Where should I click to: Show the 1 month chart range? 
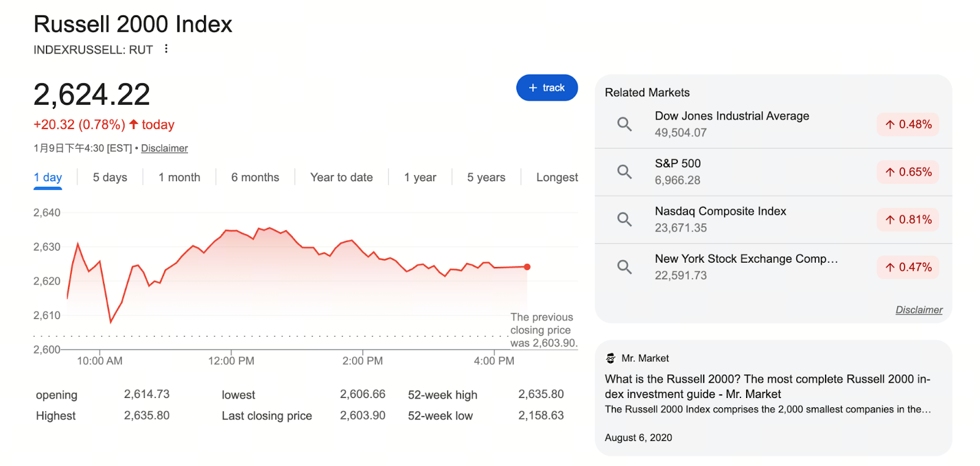coord(179,178)
